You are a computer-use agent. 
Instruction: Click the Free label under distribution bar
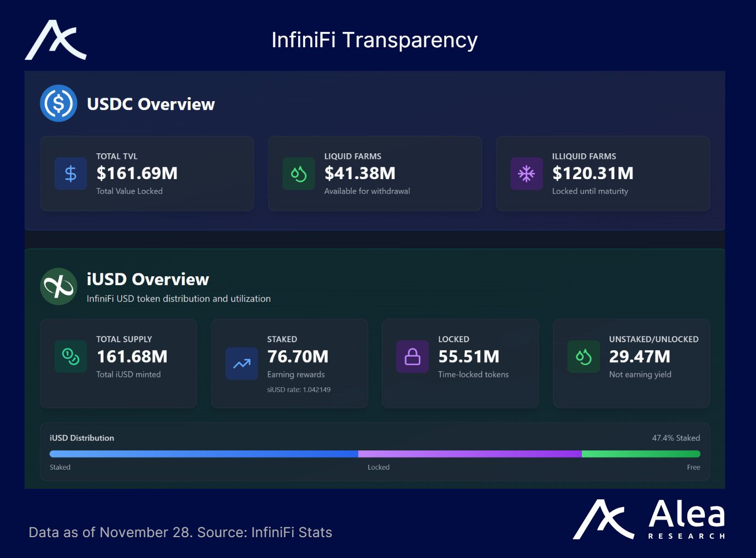(693, 467)
